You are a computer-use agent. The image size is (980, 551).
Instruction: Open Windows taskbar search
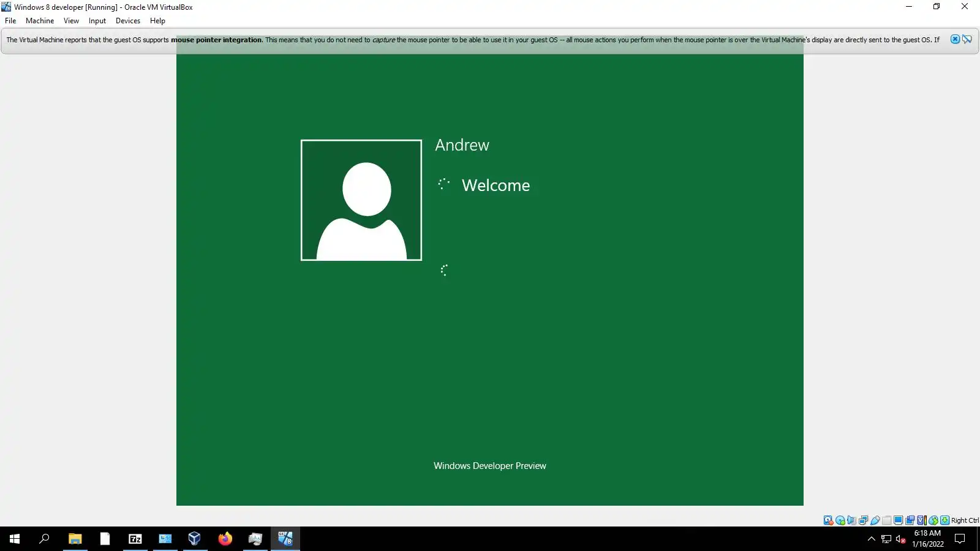[44, 539]
